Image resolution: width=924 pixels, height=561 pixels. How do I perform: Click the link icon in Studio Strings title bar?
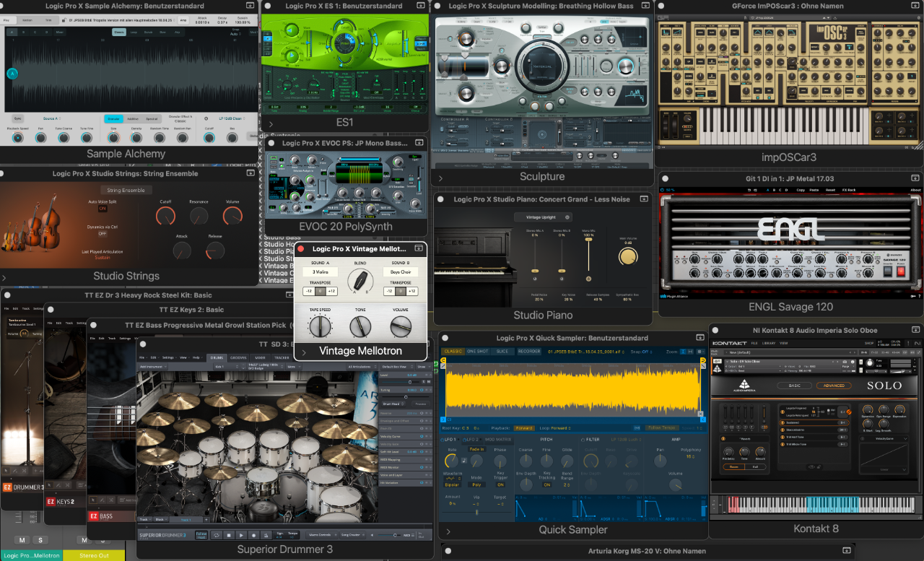(x=250, y=173)
